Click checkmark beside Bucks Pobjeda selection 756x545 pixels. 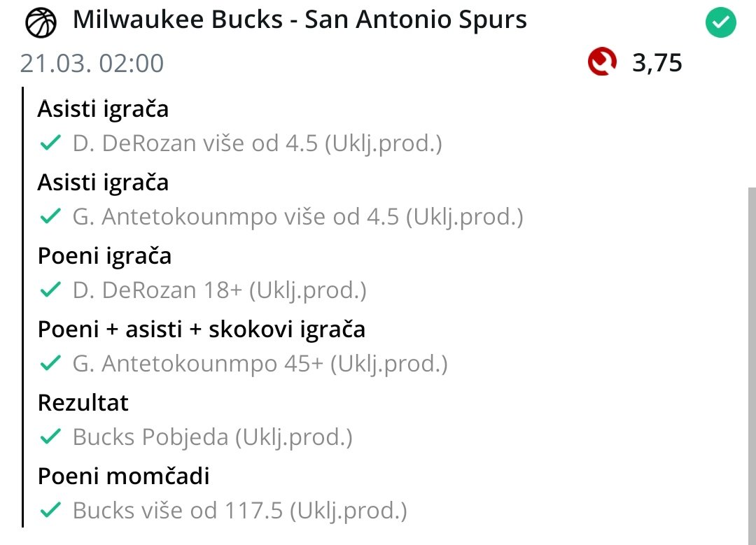pyautogui.click(x=50, y=437)
